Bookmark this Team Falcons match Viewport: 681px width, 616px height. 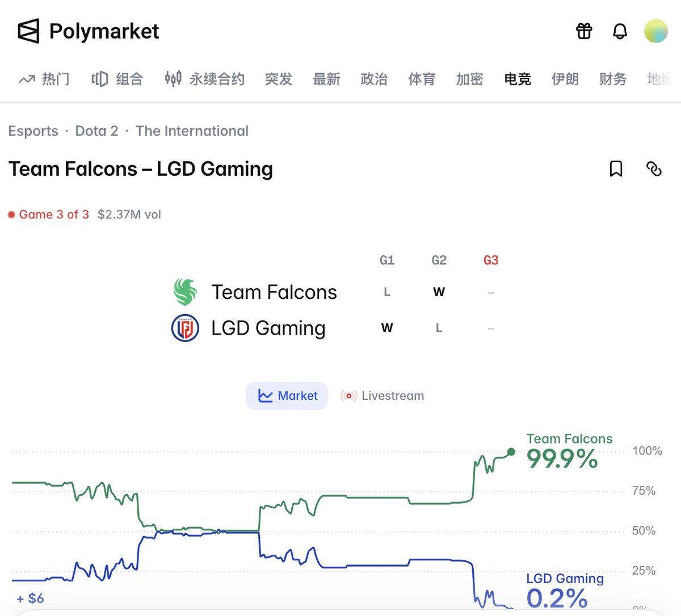(616, 169)
